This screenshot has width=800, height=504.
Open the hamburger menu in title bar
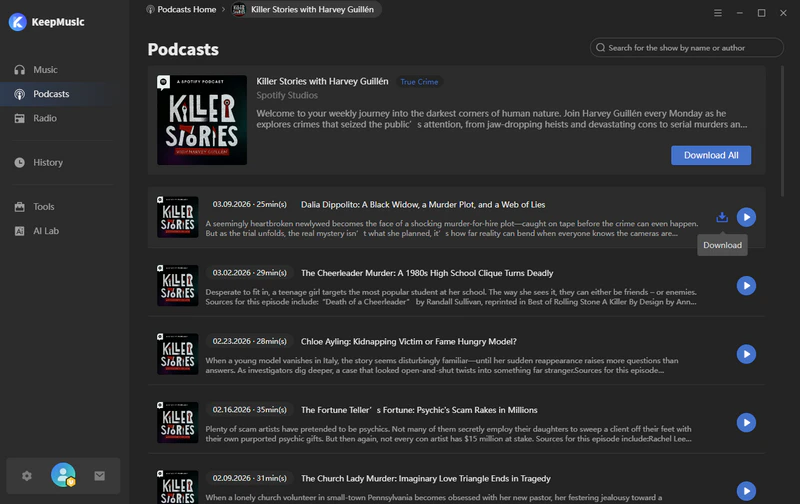[x=718, y=13]
